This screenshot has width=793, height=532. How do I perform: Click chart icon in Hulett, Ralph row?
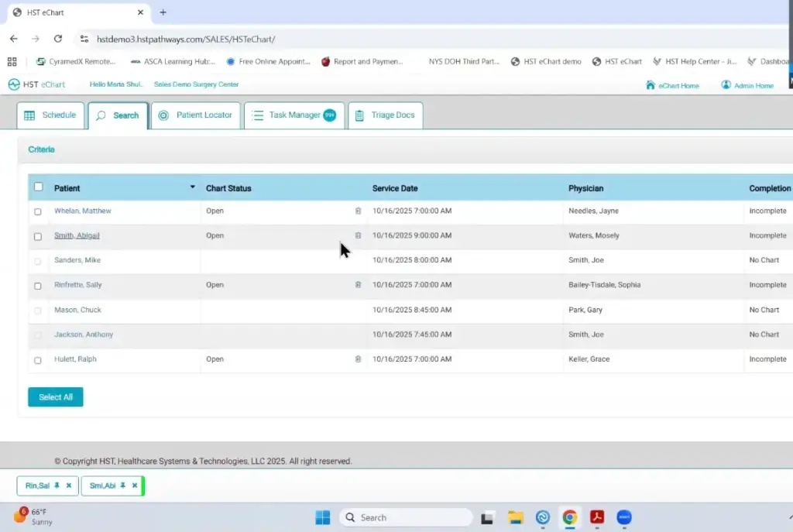pos(358,359)
